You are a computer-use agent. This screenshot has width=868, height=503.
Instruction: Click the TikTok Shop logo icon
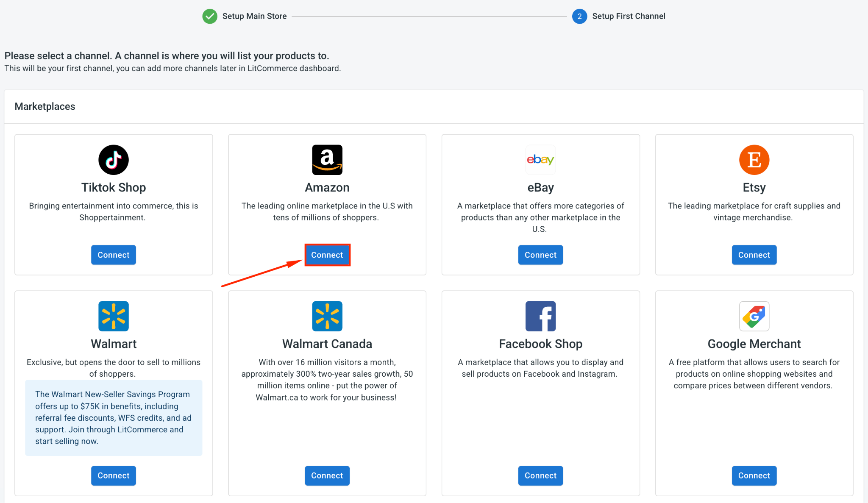click(114, 160)
